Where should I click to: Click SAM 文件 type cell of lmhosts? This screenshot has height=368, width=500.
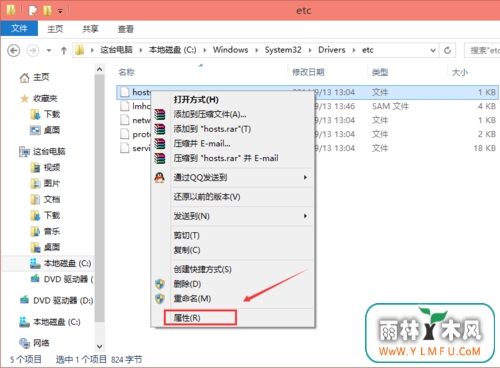click(x=390, y=106)
